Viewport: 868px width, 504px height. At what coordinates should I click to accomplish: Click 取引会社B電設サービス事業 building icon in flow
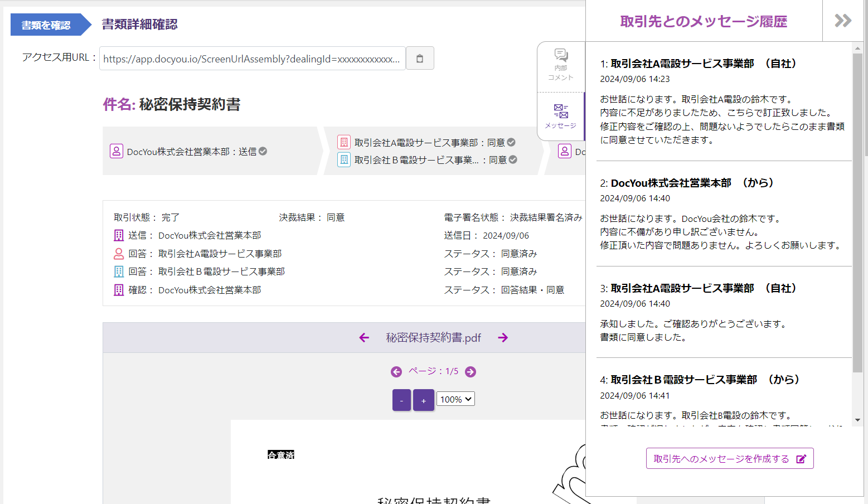tap(344, 160)
